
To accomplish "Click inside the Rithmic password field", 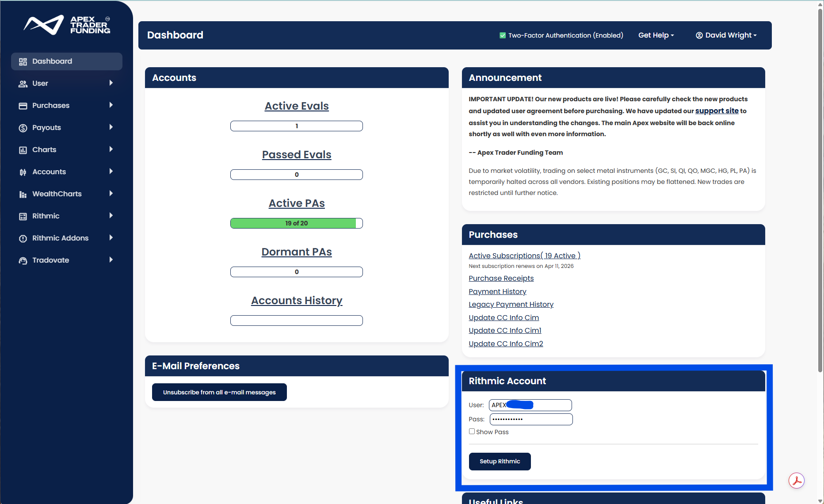I will coord(530,419).
